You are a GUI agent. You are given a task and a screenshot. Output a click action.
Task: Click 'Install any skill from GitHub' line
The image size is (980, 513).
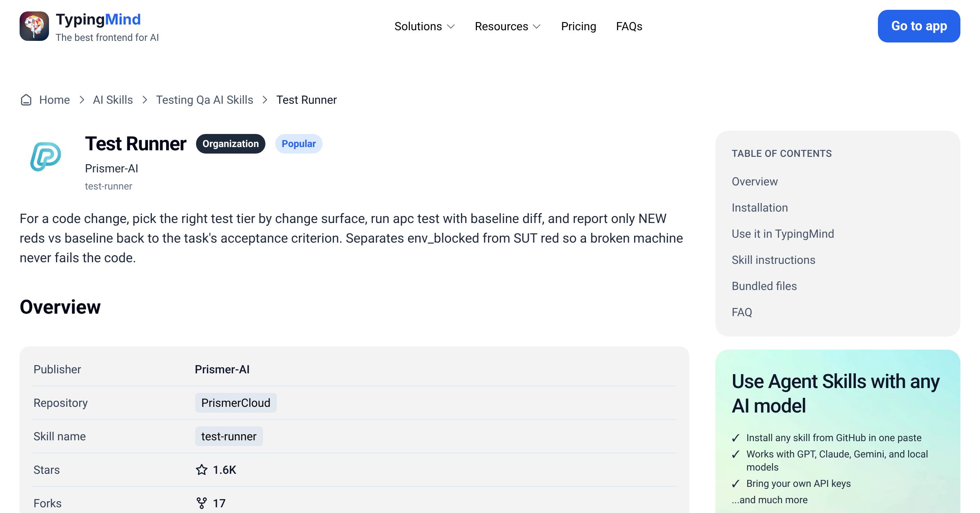click(834, 438)
